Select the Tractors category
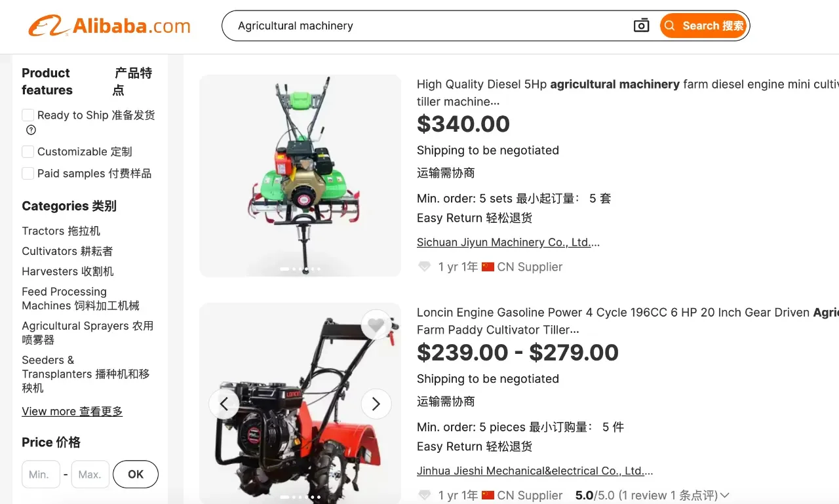 pyautogui.click(x=61, y=231)
